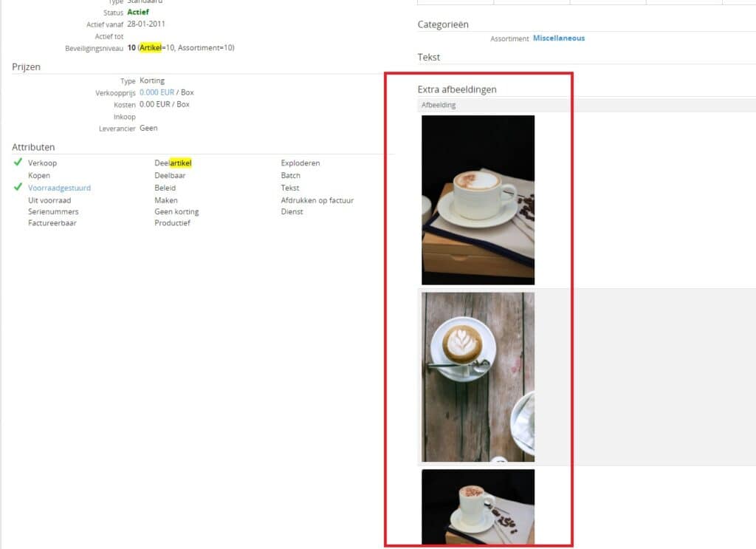Click the Extra afbeeldingen section heading

click(457, 89)
